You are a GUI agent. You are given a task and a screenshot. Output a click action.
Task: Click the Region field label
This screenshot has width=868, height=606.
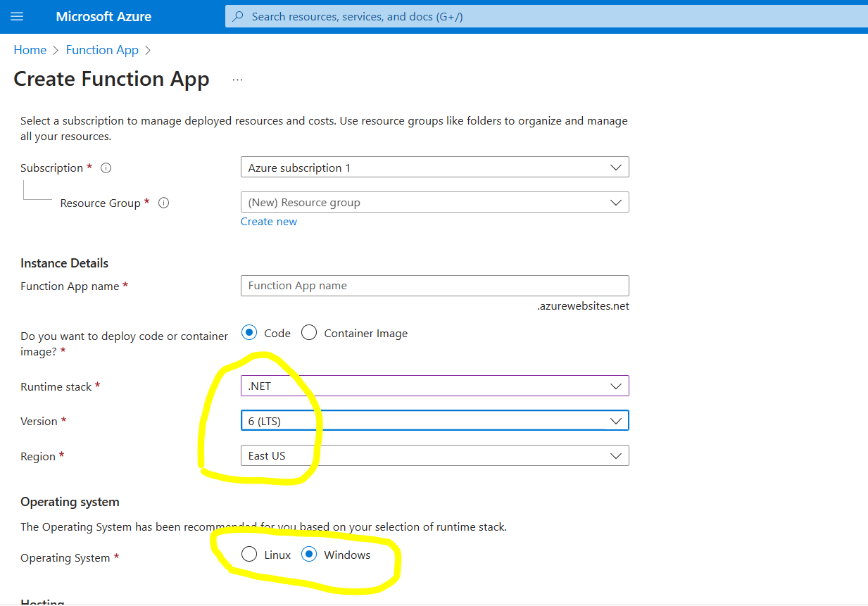click(38, 456)
